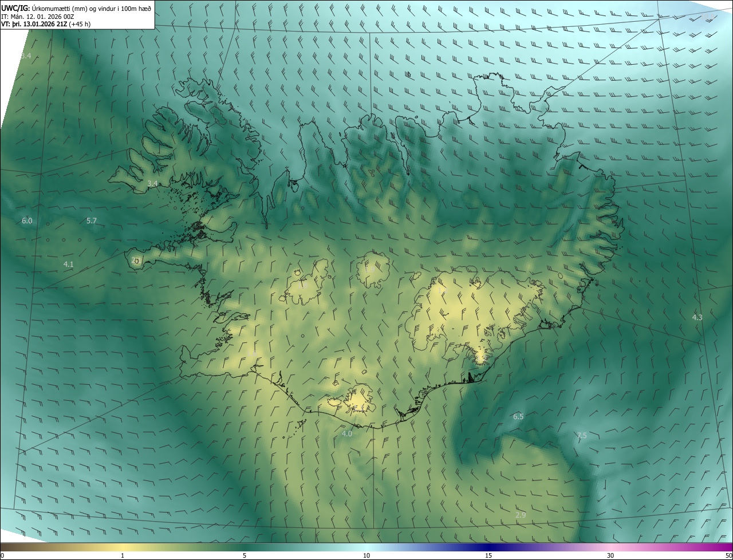Click the "7.5" value label on the map
This screenshot has height=560, width=733.
[x=582, y=435]
